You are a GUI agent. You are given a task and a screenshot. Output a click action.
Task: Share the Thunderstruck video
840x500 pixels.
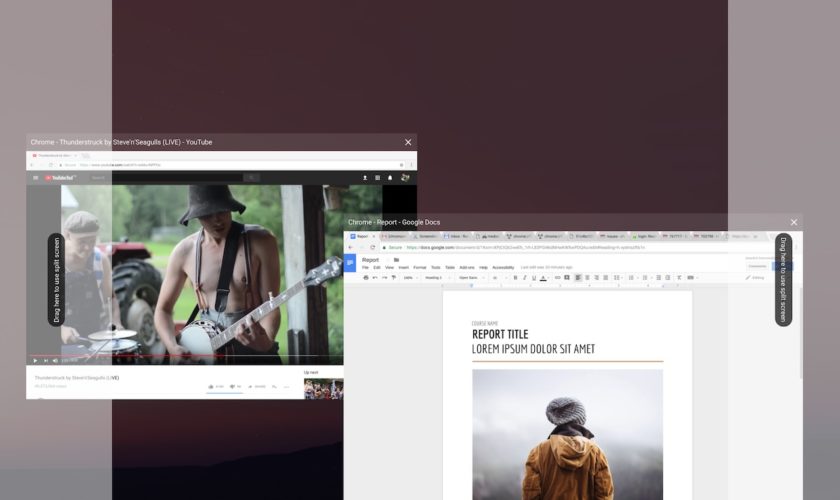tap(259, 386)
